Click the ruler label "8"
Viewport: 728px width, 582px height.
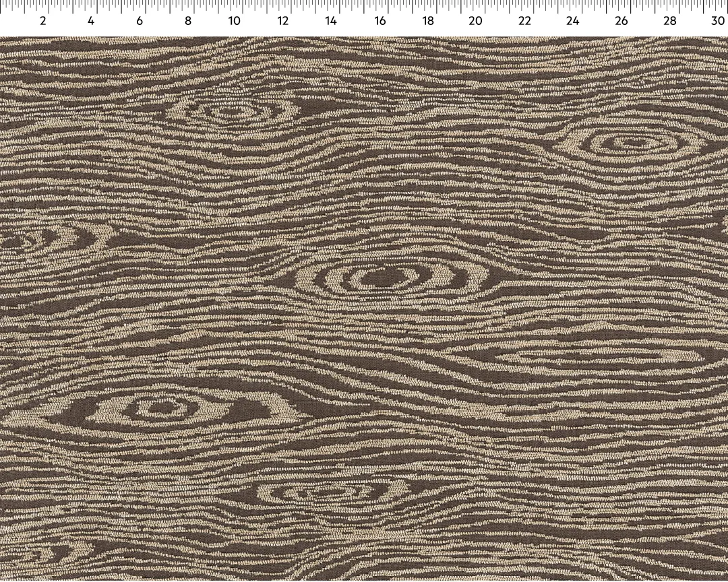[x=187, y=21]
